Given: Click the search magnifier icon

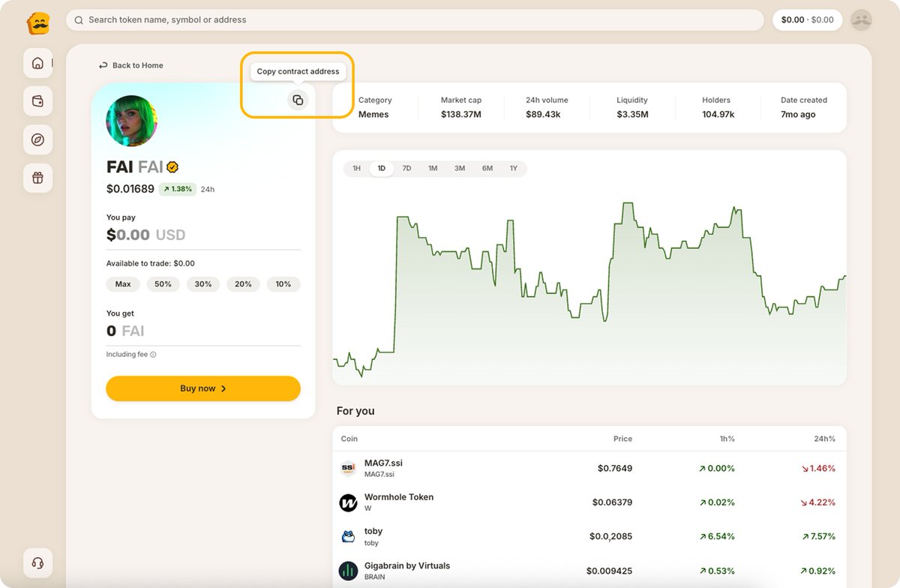Looking at the screenshot, I should [79, 20].
